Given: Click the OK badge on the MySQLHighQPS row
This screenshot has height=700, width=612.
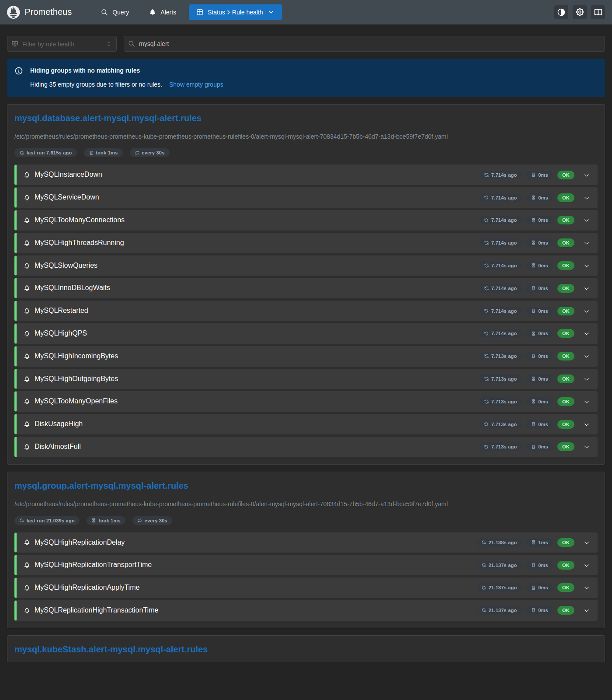Looking at the screenshot, I should (566, 333).
